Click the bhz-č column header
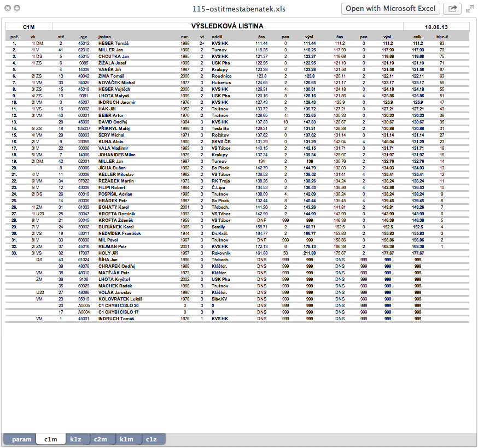 click(442, 37)
